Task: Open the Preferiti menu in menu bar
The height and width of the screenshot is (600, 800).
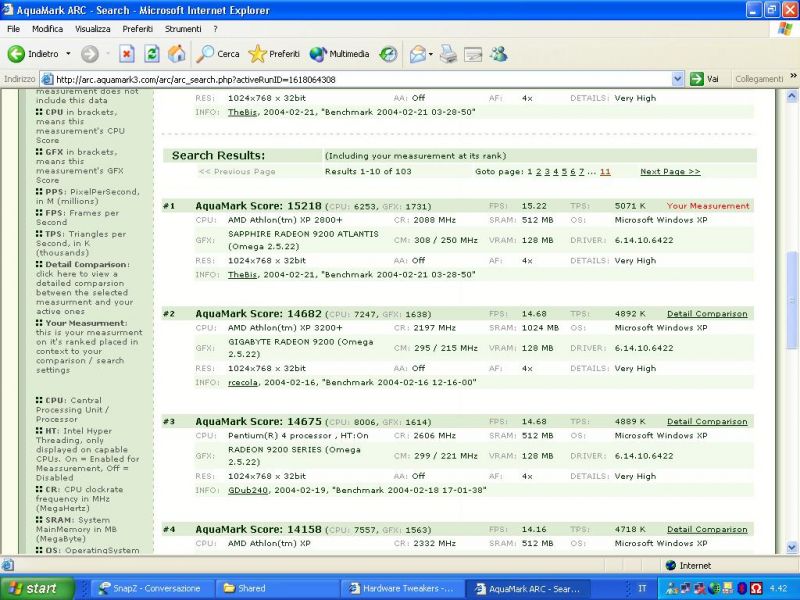Action: tap(138, 29)
